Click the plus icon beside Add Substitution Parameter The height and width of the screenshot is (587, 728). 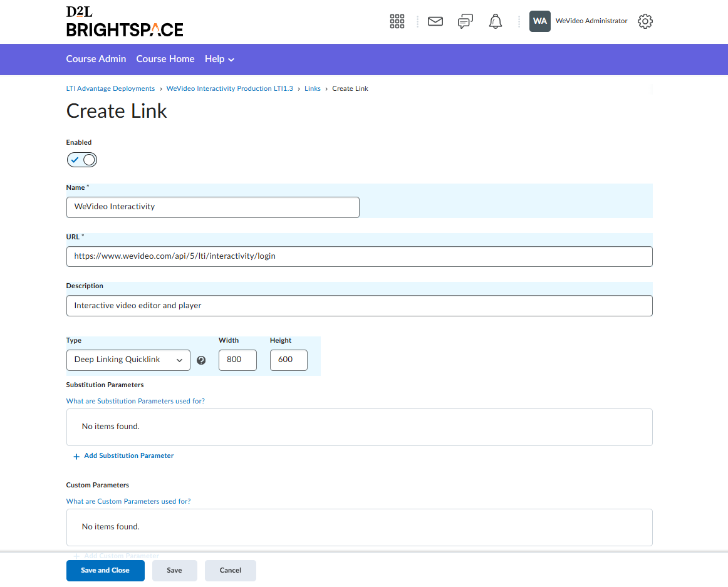(76, 457)
